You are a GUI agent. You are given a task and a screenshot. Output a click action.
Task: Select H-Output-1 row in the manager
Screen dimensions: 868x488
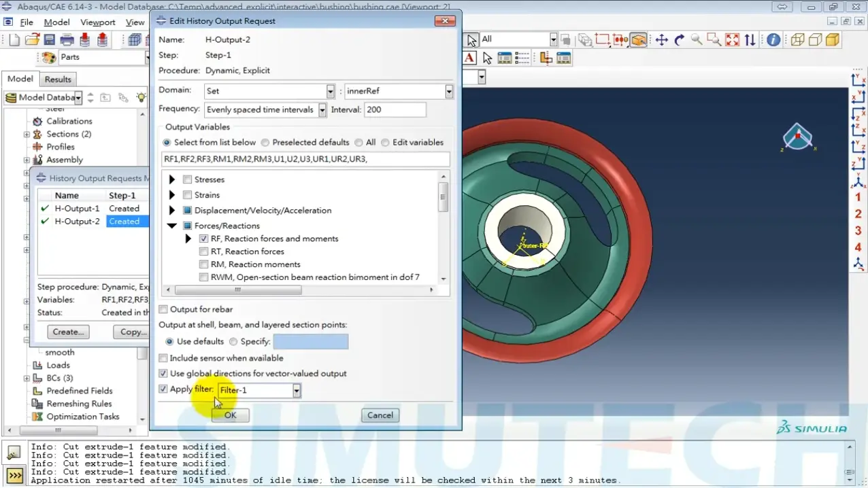[93, 209]
